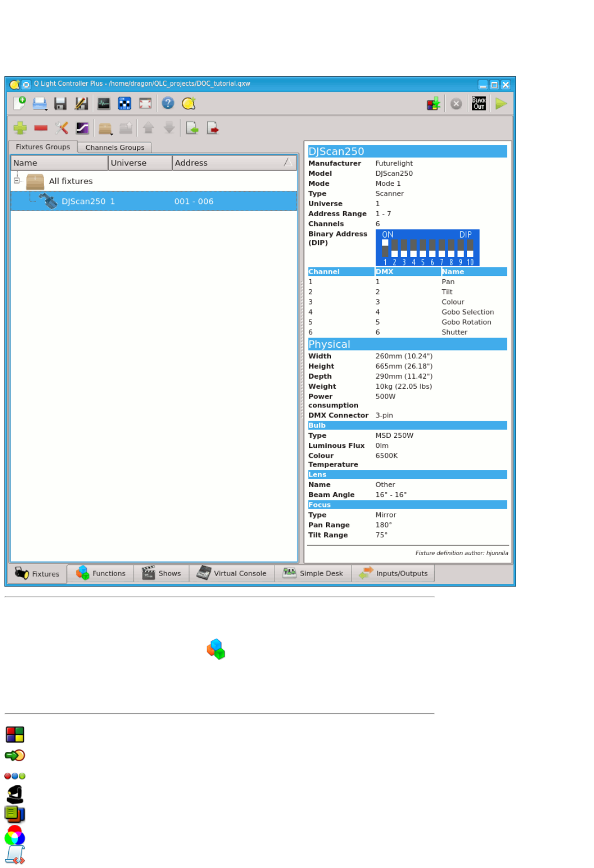Open the About QLC+ icon
This screenshot has width=594, height=868.
coord(188,103)
